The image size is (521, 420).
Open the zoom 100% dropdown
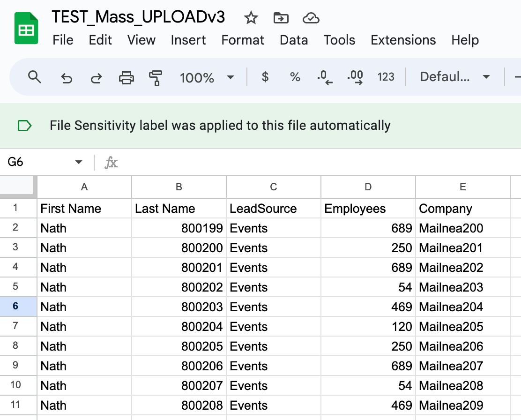pos(207,78)
